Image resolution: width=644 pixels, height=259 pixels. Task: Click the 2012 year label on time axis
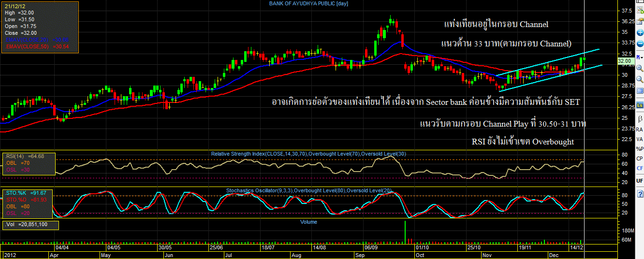coord(10,254)
